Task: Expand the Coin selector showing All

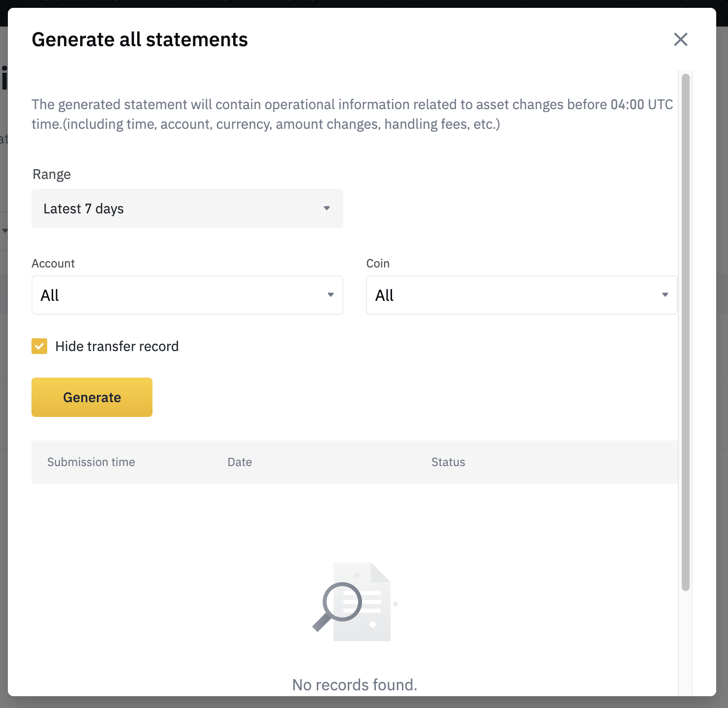Action: [x=521, y=295]
